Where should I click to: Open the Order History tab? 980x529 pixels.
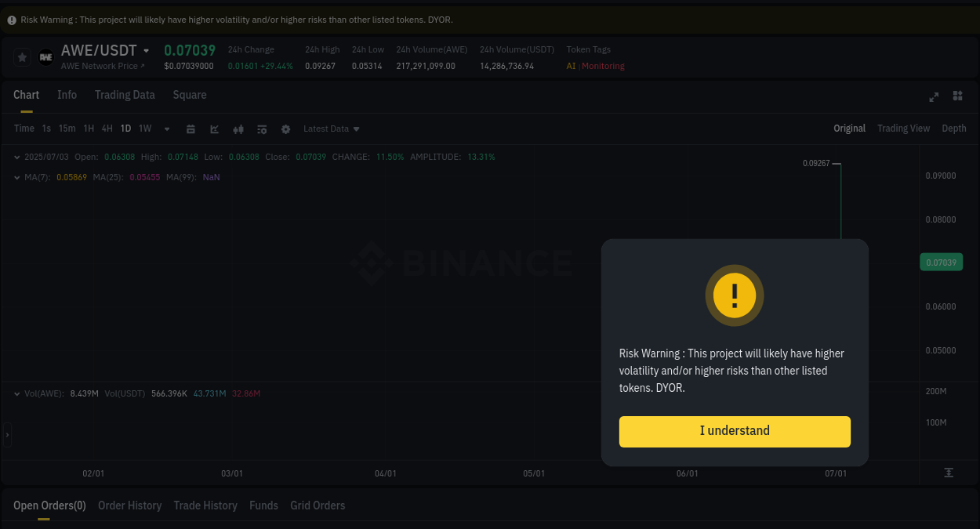(129, 505)
